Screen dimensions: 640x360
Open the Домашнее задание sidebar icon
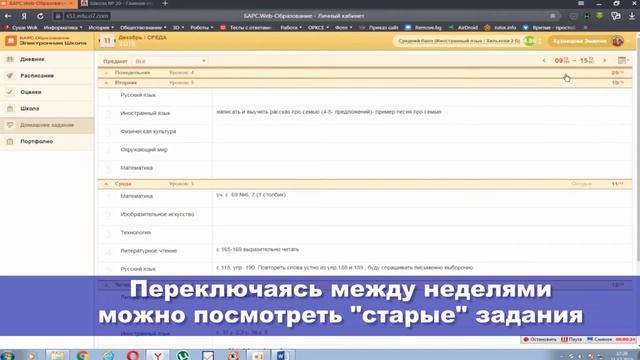coord(10,125)
